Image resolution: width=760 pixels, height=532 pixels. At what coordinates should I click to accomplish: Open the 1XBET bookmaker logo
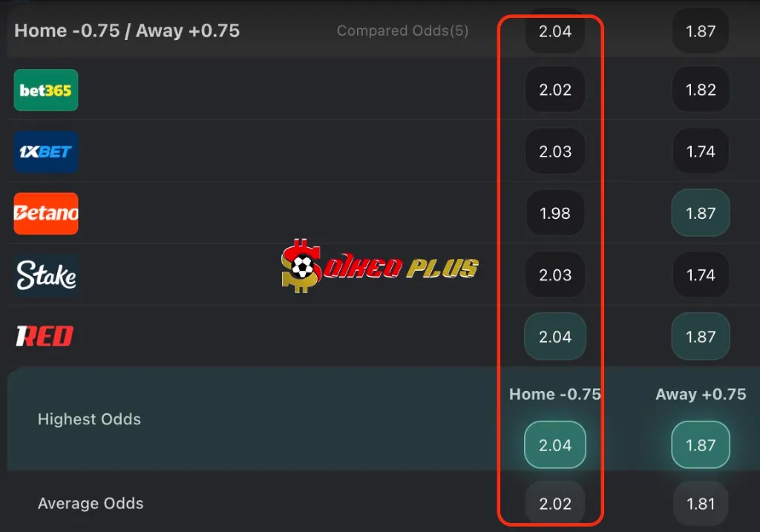click(x=46, y=152)
